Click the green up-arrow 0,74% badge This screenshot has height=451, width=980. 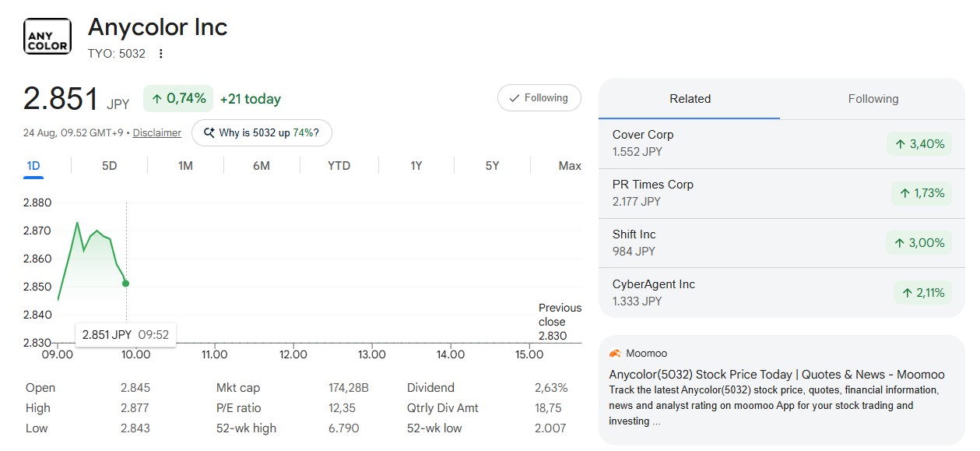click(x=178, y=99)
